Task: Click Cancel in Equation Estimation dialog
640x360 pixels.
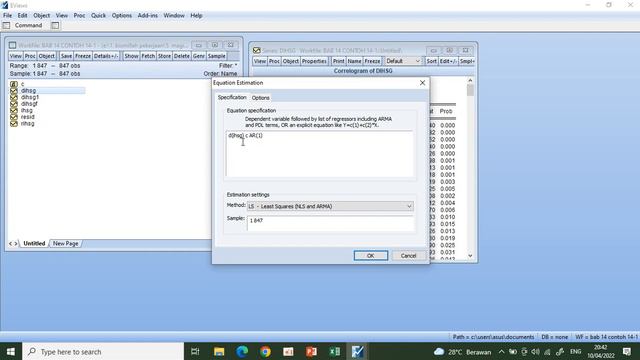Action: click(x=408, y=256)
